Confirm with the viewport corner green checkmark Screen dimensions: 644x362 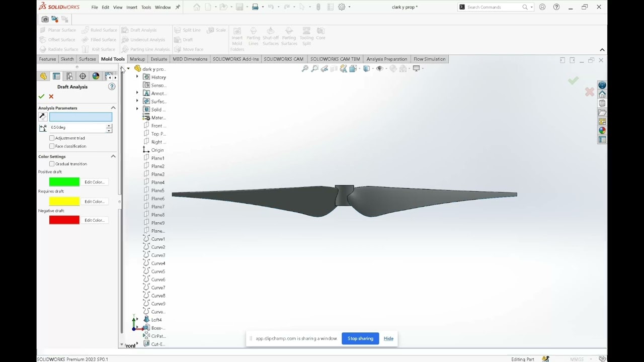[573, 80]
